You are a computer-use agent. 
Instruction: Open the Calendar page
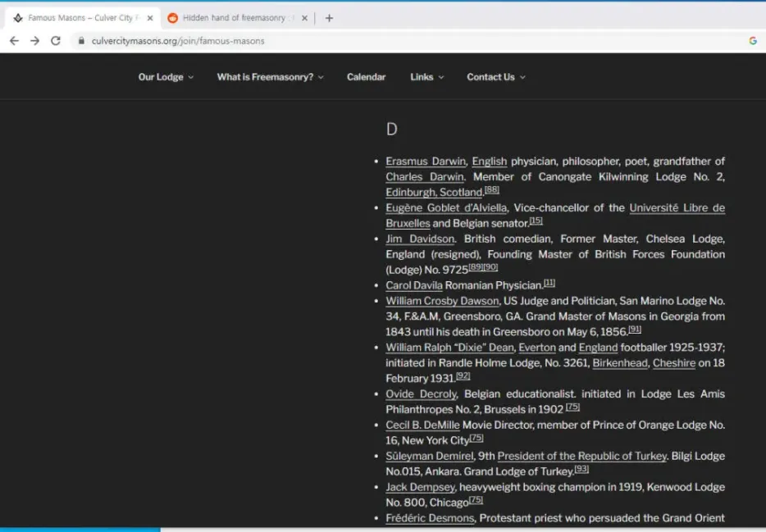366,77
